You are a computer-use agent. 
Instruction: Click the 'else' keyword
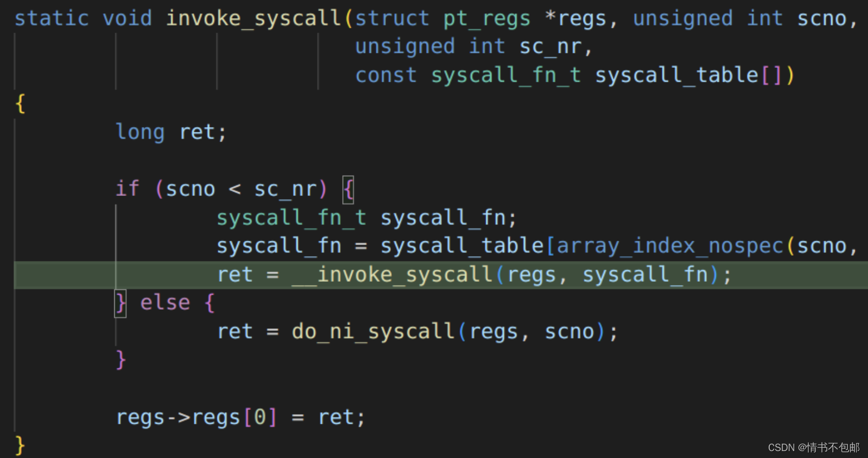coord(165,303)
